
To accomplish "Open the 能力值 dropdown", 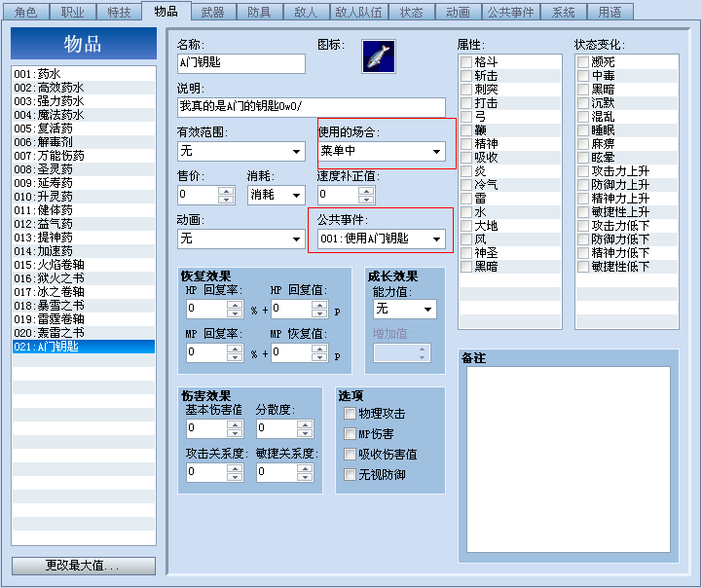I will (x=405, y=309).
